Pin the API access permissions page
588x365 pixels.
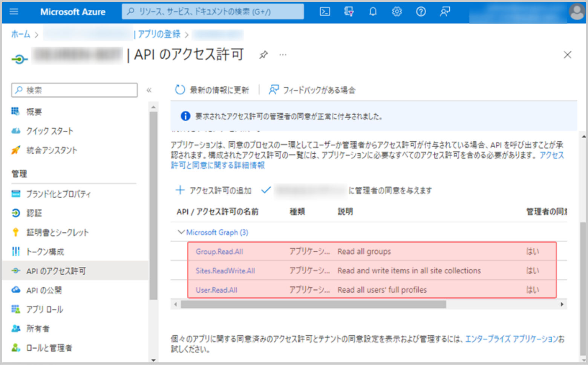[263, 55]
